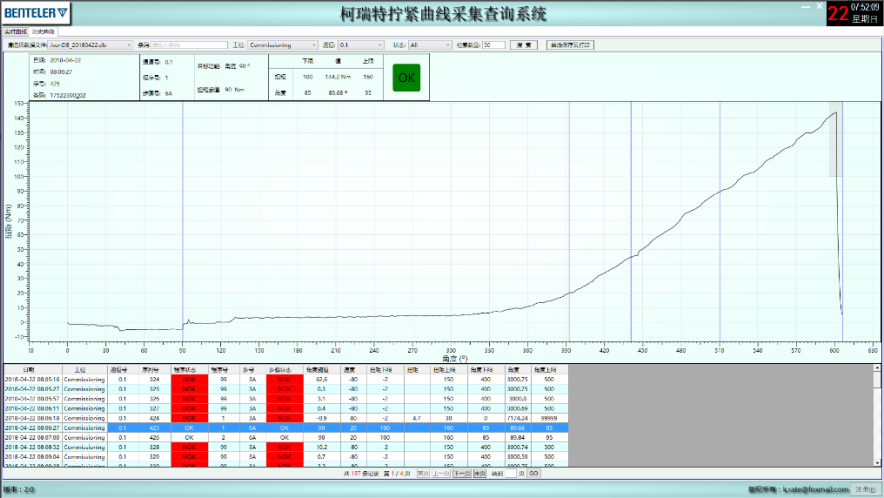The width and height of the screenshot is (884, 498).
Task: Switch to the 历史曲线 history curve tab
Action: pos(43,32)
